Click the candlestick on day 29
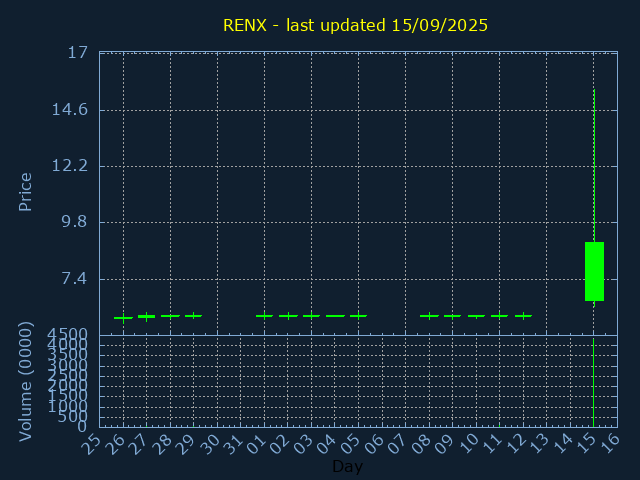 point(193,316)
